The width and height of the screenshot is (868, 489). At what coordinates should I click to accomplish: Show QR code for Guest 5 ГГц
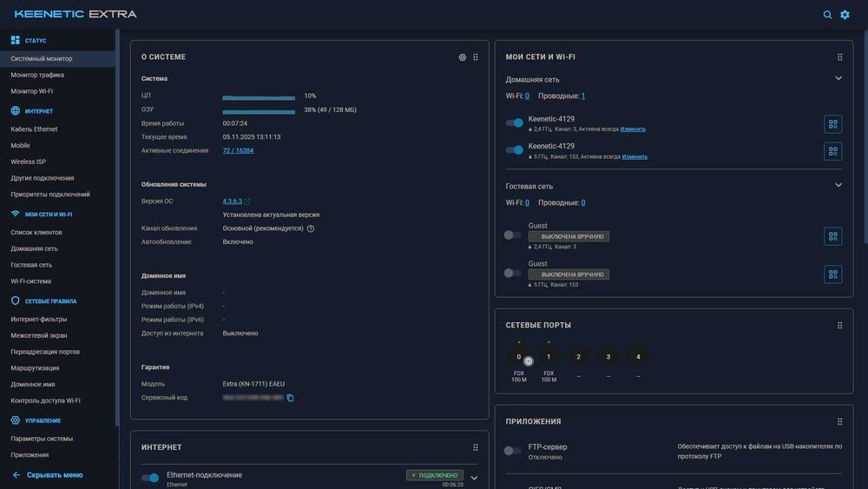coord(832,274)
